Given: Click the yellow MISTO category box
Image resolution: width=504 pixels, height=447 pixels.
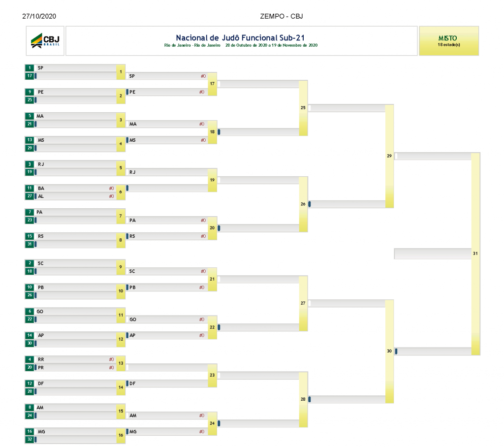Looking at the screenshot, I should 449,41.
